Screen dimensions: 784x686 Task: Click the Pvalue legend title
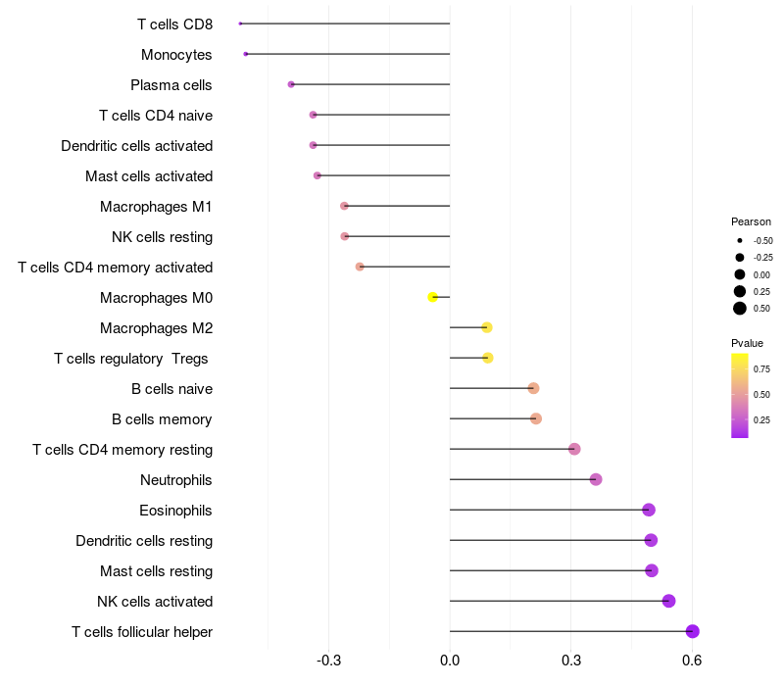click(747, 344)
